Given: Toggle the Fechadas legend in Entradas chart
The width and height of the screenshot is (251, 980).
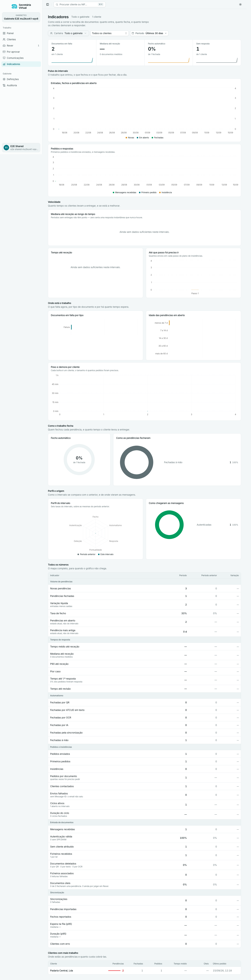Looking at the screenshot, I should click(x=158, y=138).
